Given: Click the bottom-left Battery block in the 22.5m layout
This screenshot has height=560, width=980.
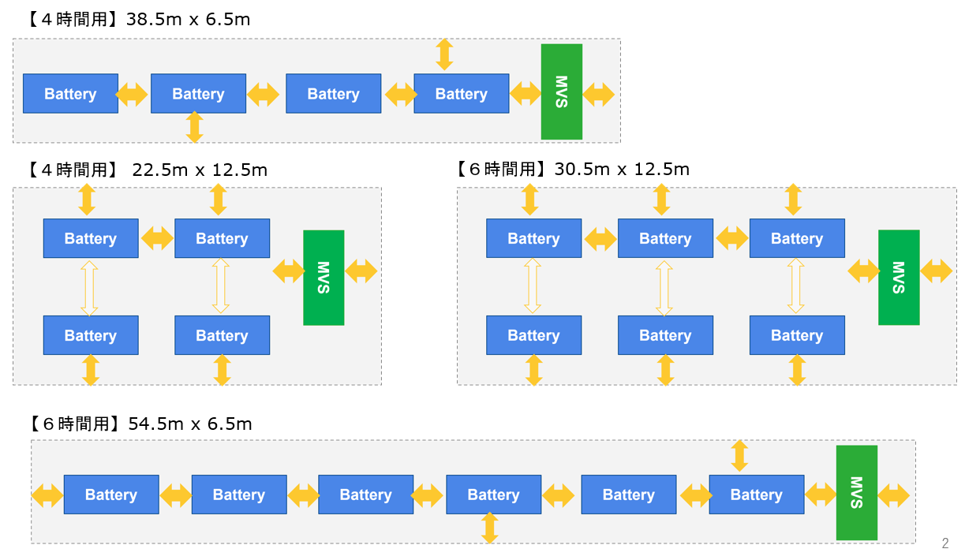Looking at the screenshot, I should click(90, 335).
